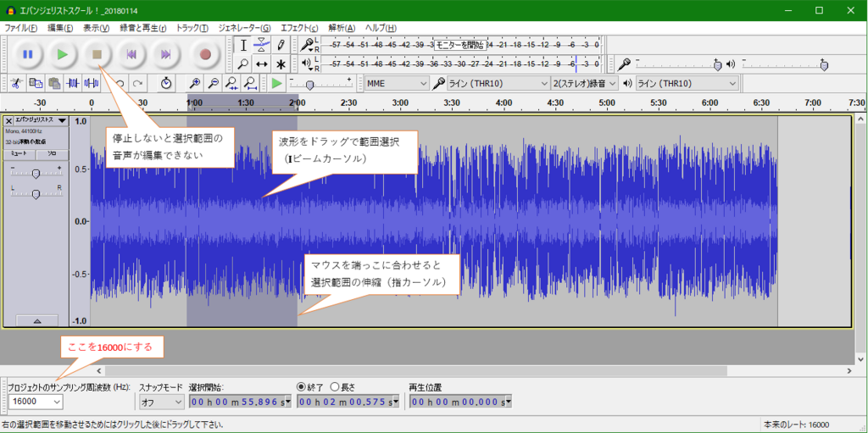868x433 pixels.
Task: Solo the track with the ソロ button
Action: coord(52,154)
